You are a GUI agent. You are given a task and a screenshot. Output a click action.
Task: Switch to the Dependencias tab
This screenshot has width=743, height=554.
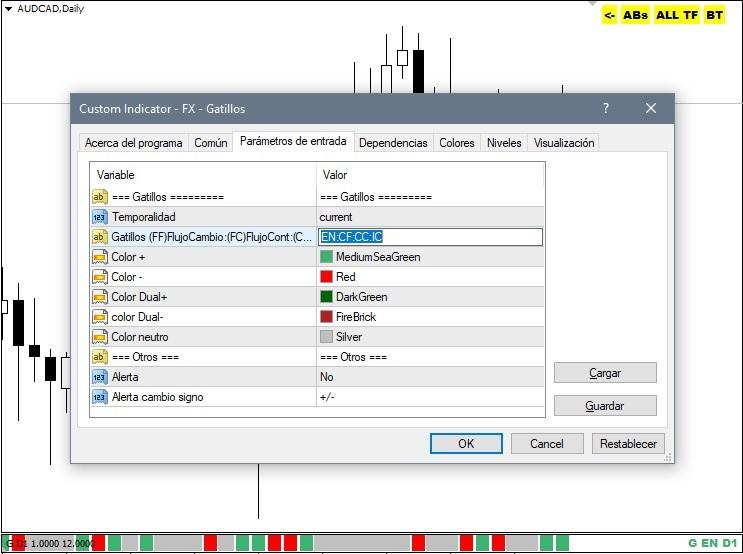click(x=393, y=143)
